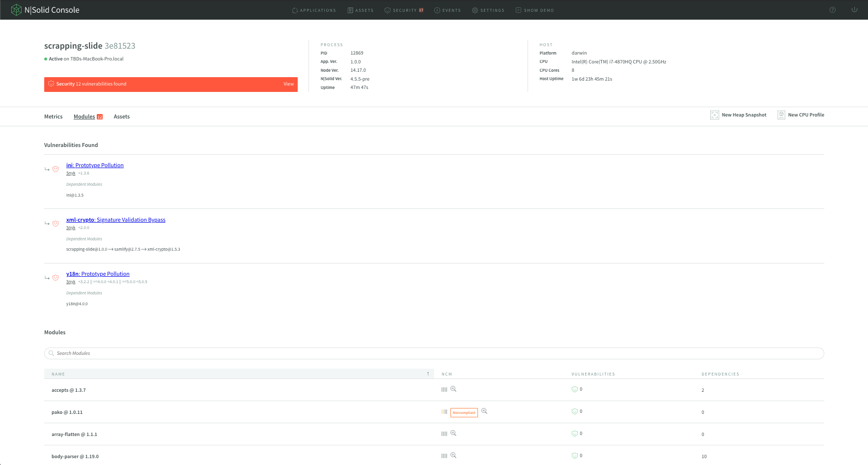Click vulnerability shield for array-flatten row
This screenshot has height=465, width=868.
point(574,434)
